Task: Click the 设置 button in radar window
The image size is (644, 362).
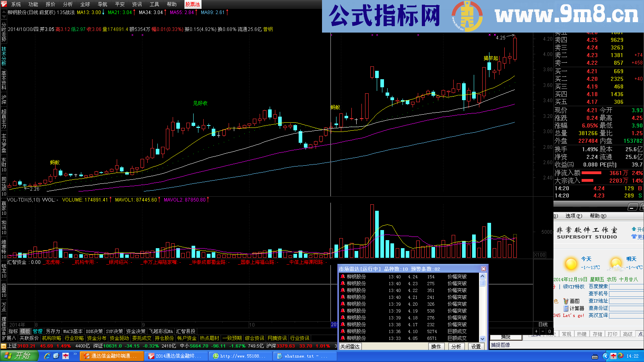Action: pyautogui.click(x=476, y=347)
